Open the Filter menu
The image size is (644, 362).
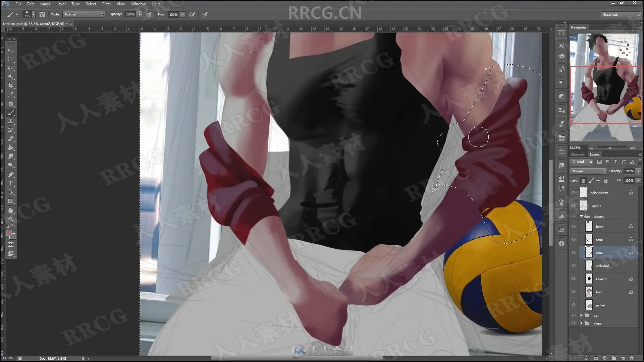tap(106, 4)
